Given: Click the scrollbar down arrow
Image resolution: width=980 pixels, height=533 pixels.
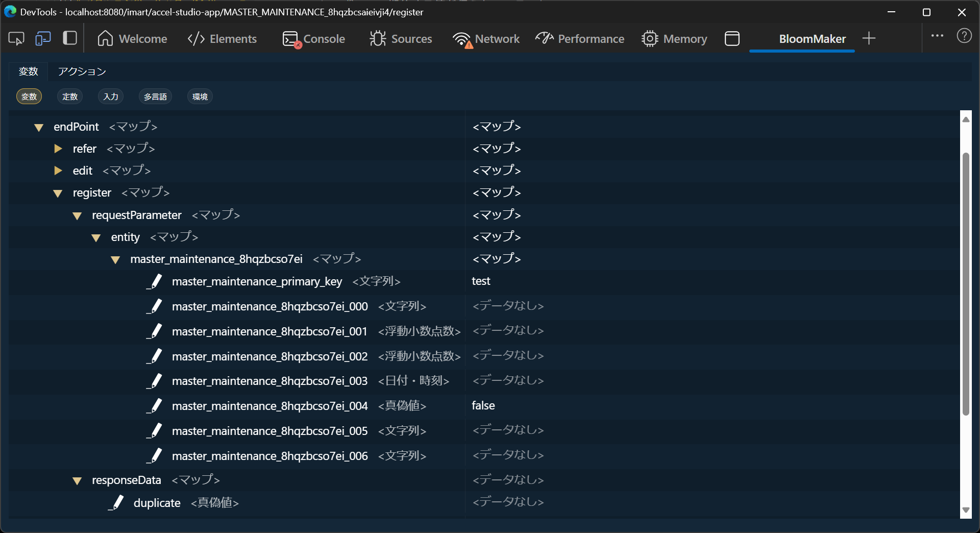Looking at the screenshot, I should (965, 510).
